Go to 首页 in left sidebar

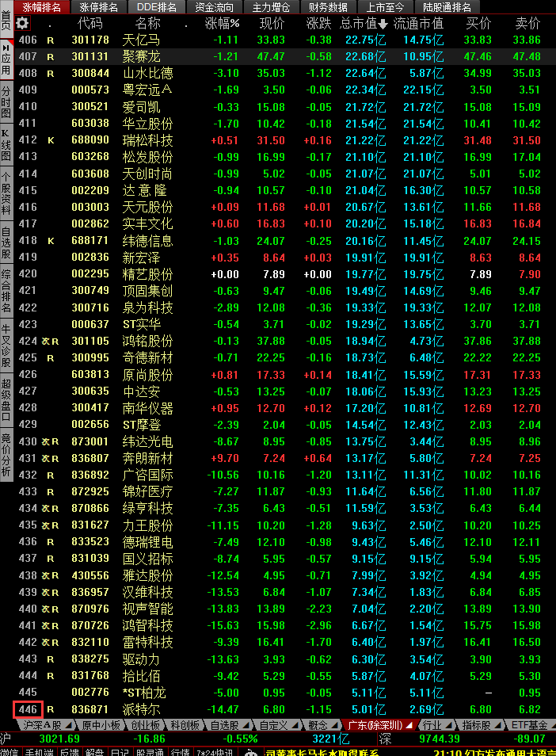click(6, 20)
